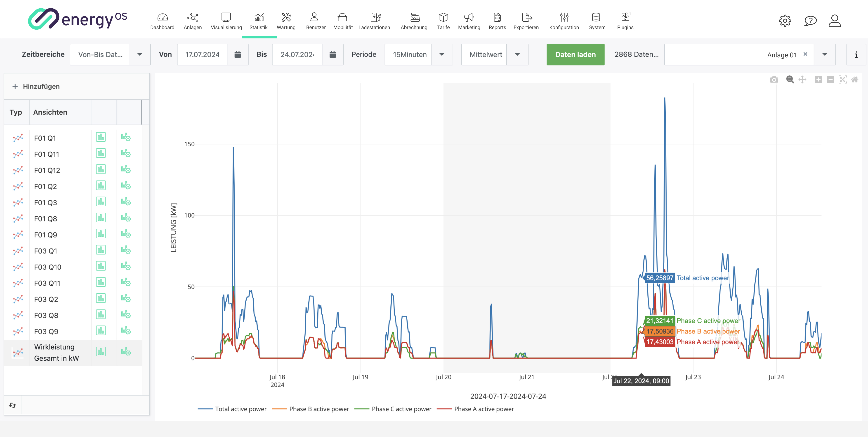The width and height of the screenshot is (868, 437).
Task: Expand the Zeitbereiche dropdown
Action: pyautogui.click(x=139, y=55)
